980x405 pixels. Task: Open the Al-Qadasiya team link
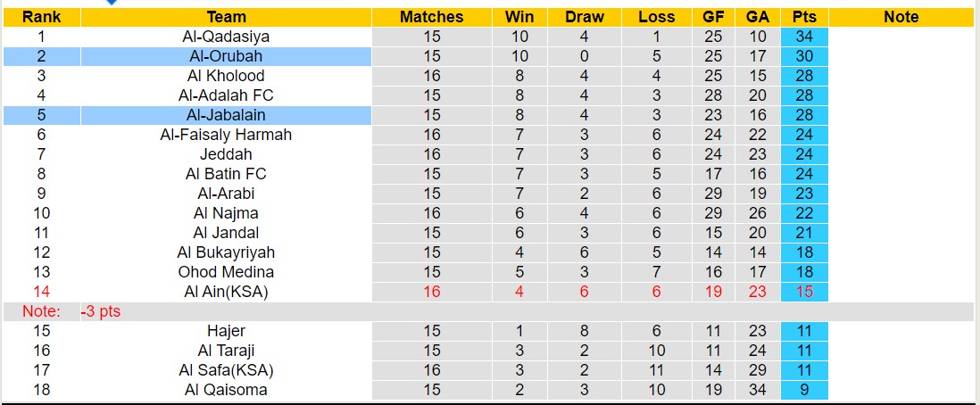226,37
